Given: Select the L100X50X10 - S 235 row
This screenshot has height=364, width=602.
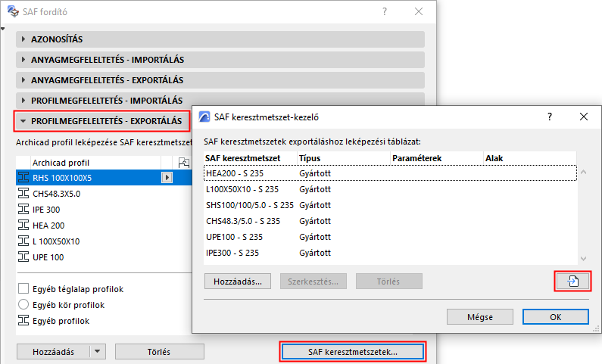Looking at the screenshot, I should point(390,189).
